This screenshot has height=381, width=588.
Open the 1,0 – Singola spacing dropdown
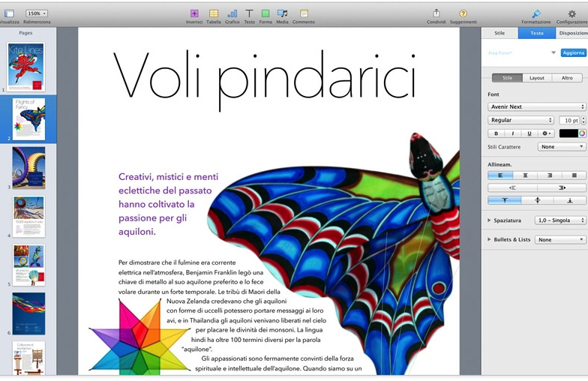pyautogui.click(x=560, y=220)
